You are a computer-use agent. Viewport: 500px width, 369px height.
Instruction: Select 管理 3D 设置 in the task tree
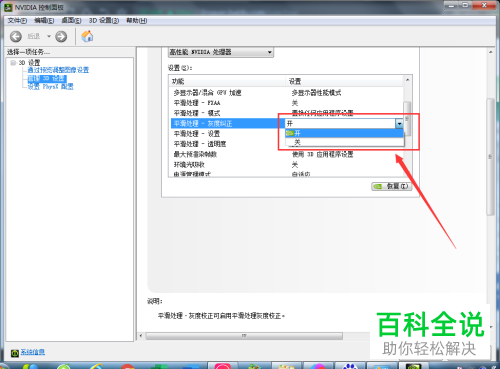pos(47,78)
